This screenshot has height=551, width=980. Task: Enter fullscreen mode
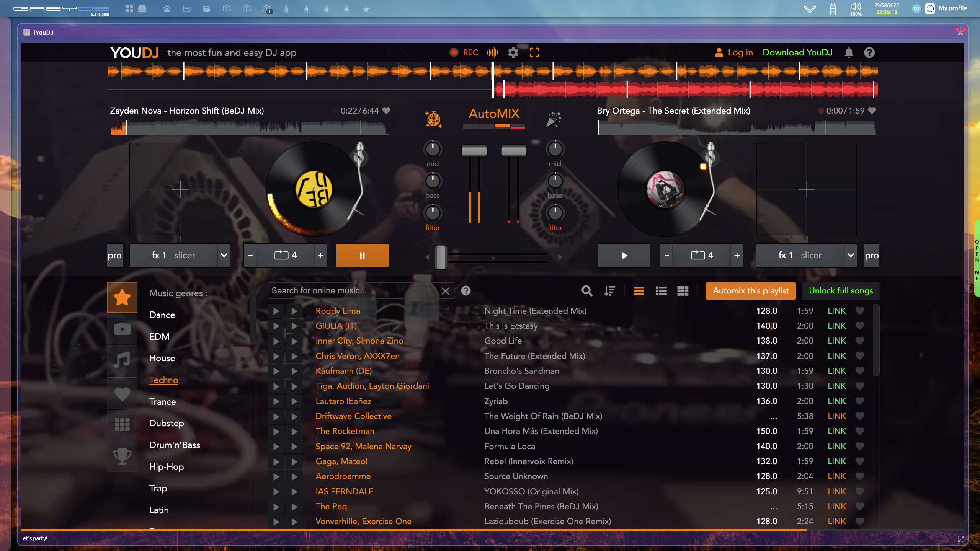(534, 52)
